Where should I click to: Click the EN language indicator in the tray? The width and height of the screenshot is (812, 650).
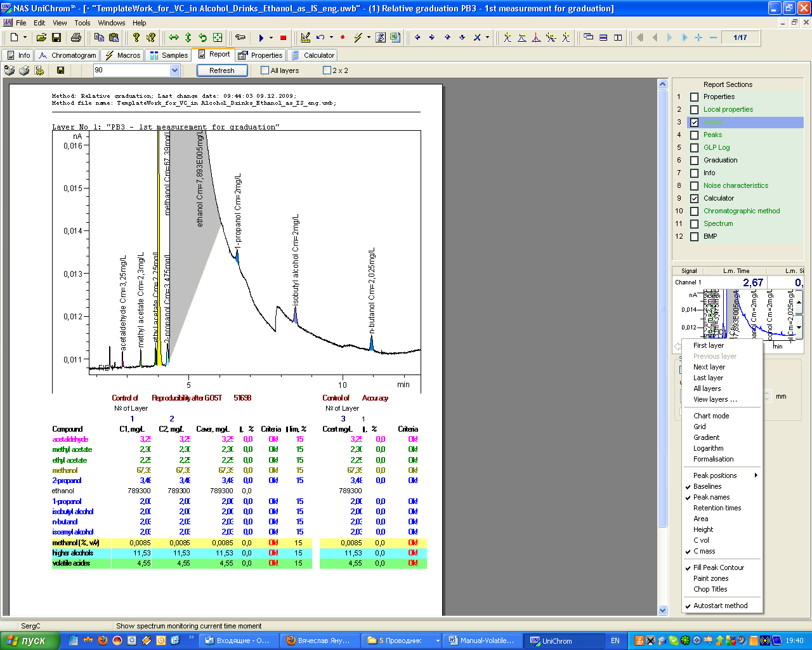[x=615, y=640]
